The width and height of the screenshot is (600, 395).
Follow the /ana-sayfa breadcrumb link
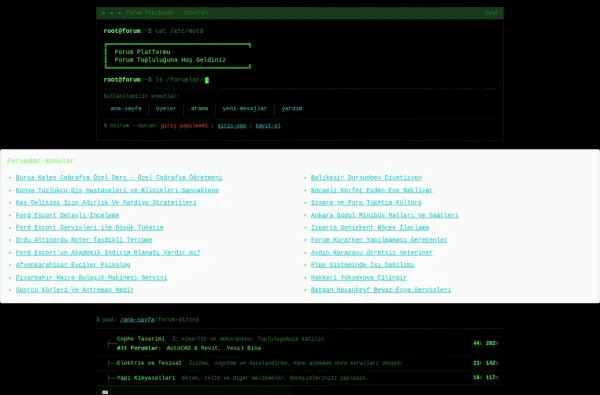(137, 320)
